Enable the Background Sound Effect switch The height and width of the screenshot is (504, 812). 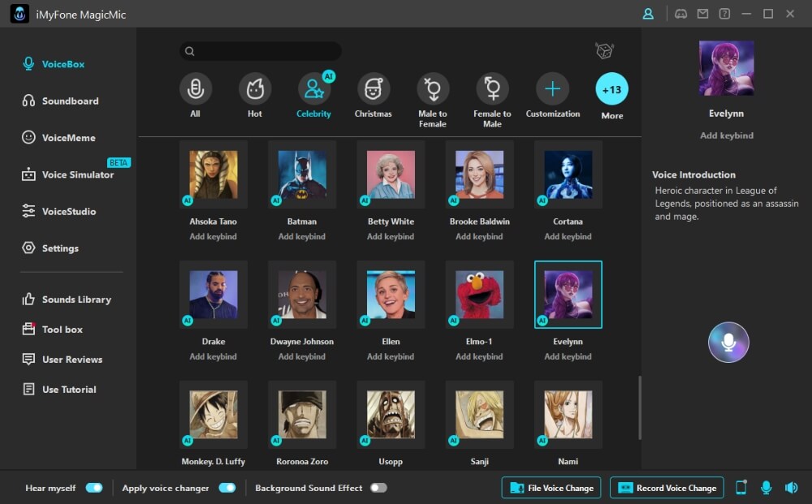click(378, 488)
